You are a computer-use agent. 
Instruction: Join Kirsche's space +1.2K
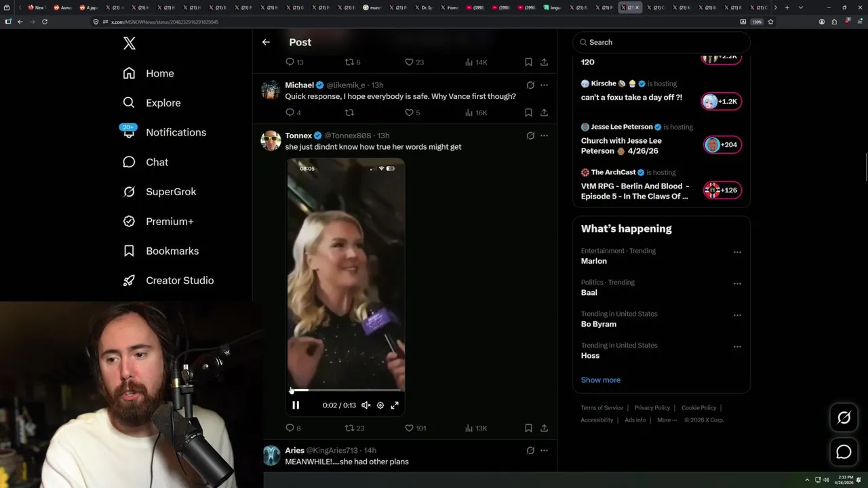722,102
